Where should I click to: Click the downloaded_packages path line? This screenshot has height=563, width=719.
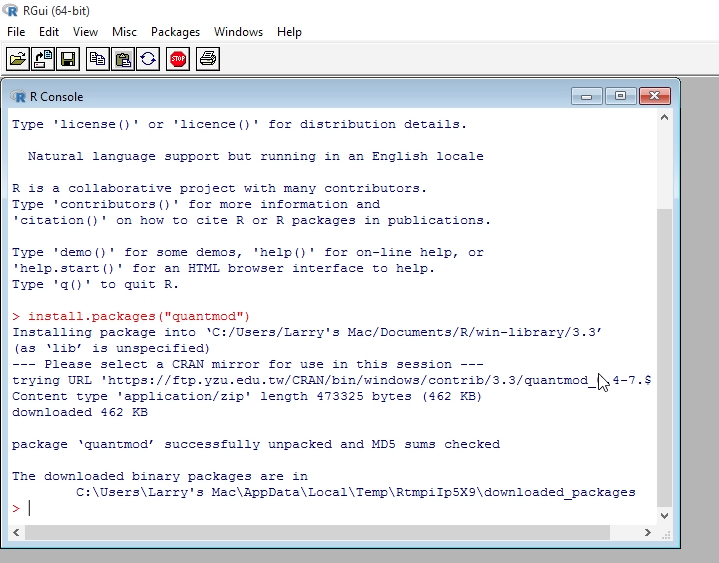click(x=355, y=492)
